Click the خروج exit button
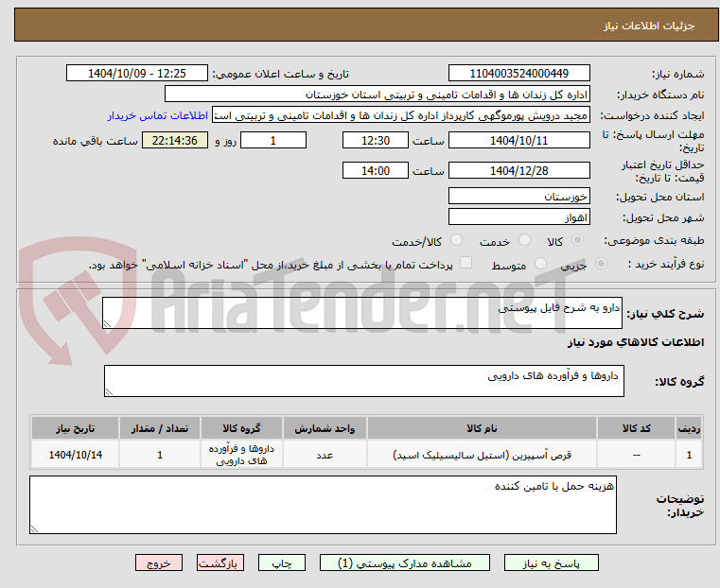 coord(159,562)
